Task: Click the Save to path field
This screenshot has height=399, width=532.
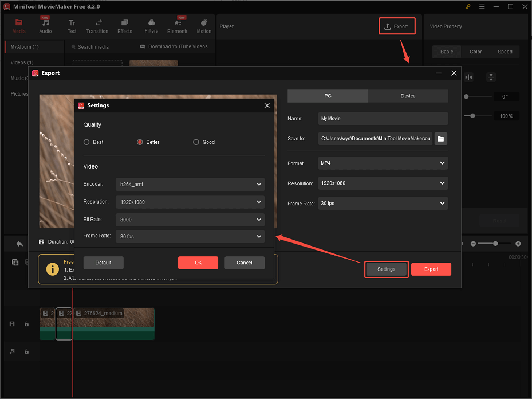Action: [375, 139]
